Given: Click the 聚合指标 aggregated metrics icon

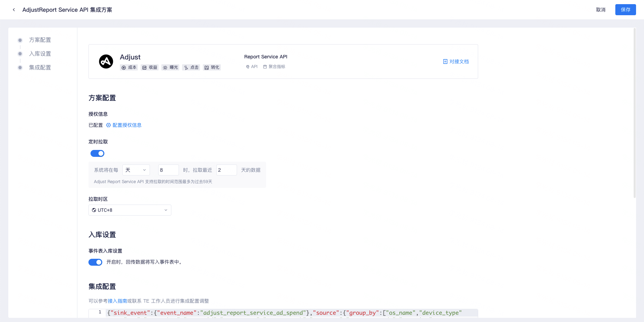Looking at the screenshot, I should tap(265, 66).
